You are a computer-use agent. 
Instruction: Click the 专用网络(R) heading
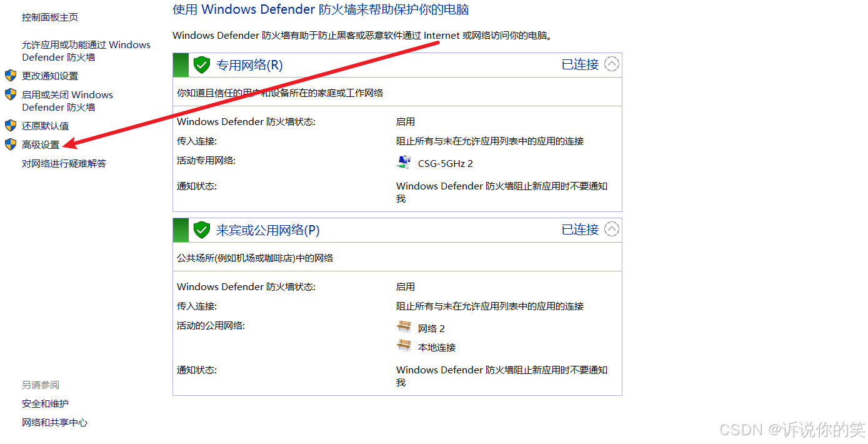(249, 65)
